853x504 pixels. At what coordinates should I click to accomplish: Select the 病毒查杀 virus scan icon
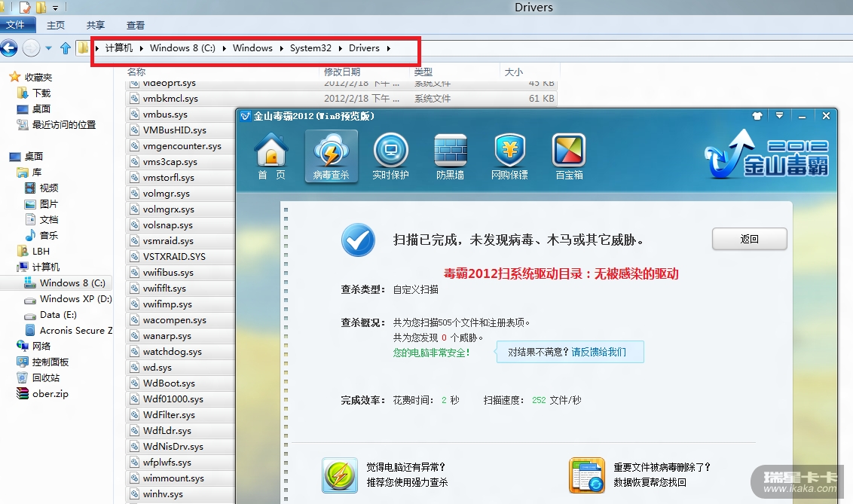[332, 156]
